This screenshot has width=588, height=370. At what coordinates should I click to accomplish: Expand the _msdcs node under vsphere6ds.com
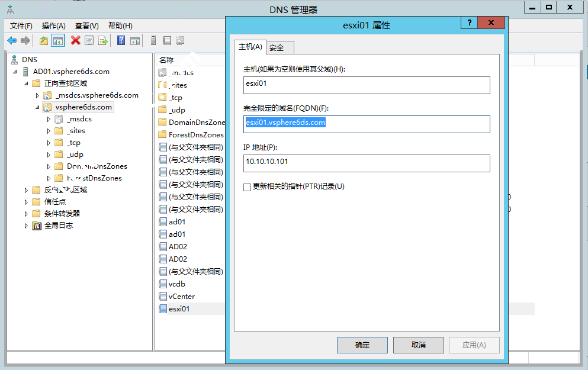coord(49,118)
